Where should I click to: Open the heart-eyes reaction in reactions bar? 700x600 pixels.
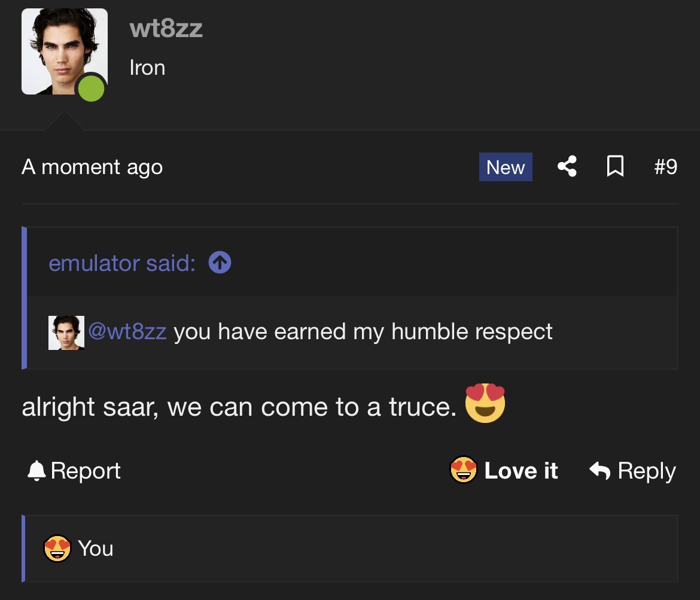tap(57, 548)
